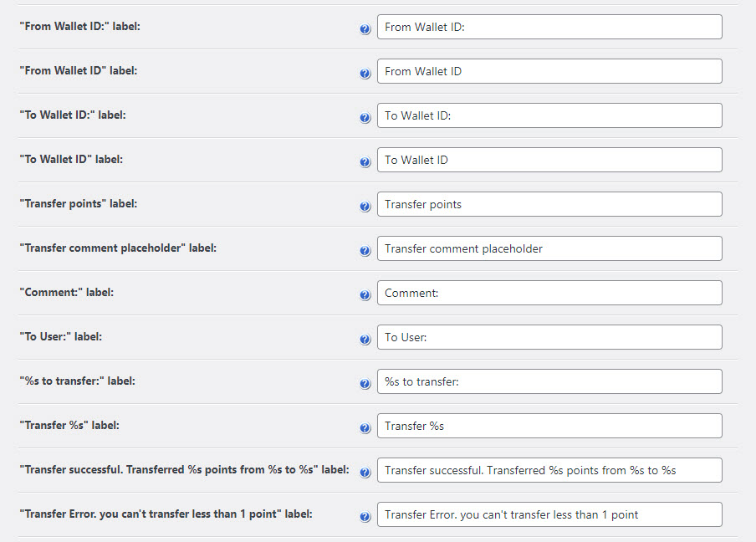Image resolution: width=756 pixels, height=542 pixels.
Task: Click input containing "From Wallet ID" without colon
Action: pos(549,71)
